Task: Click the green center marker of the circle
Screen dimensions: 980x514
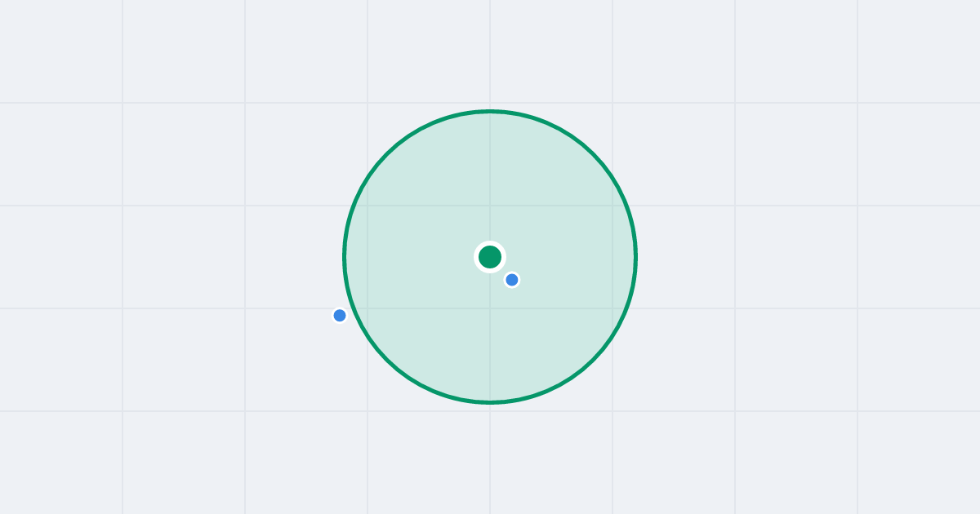Action: pos(490,257)
